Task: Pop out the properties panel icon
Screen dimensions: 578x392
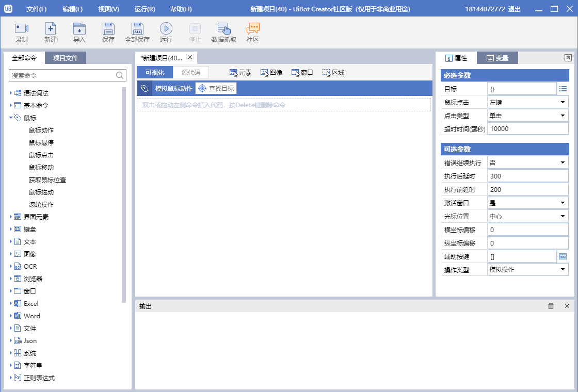Action: coord(568,58)
